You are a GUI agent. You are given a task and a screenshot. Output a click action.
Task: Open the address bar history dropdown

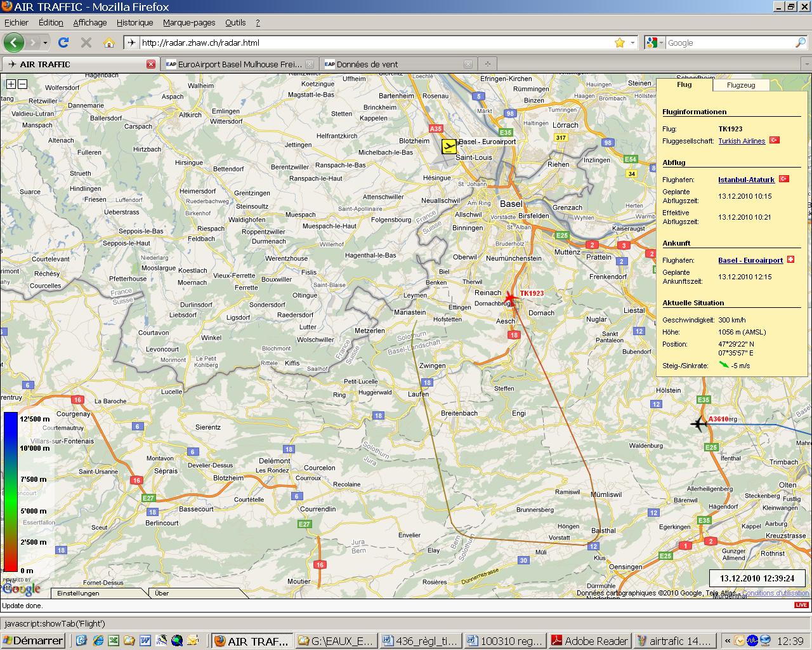point(632,43)
